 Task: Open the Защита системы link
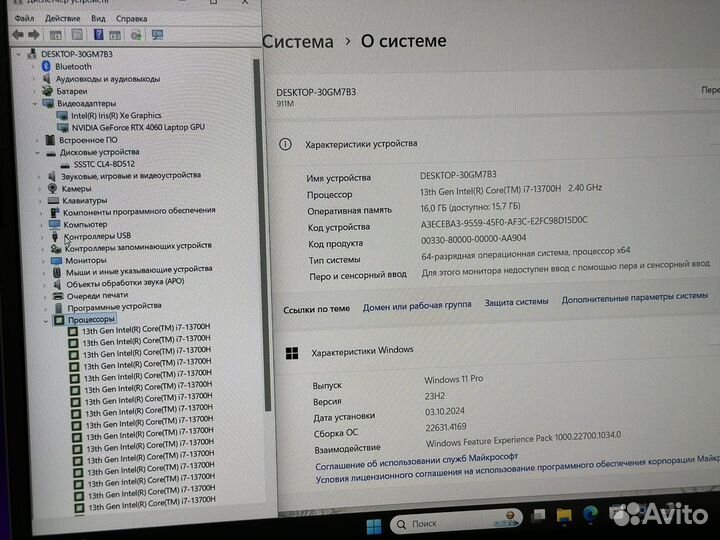pyautogui.click(x=516, y=302)
